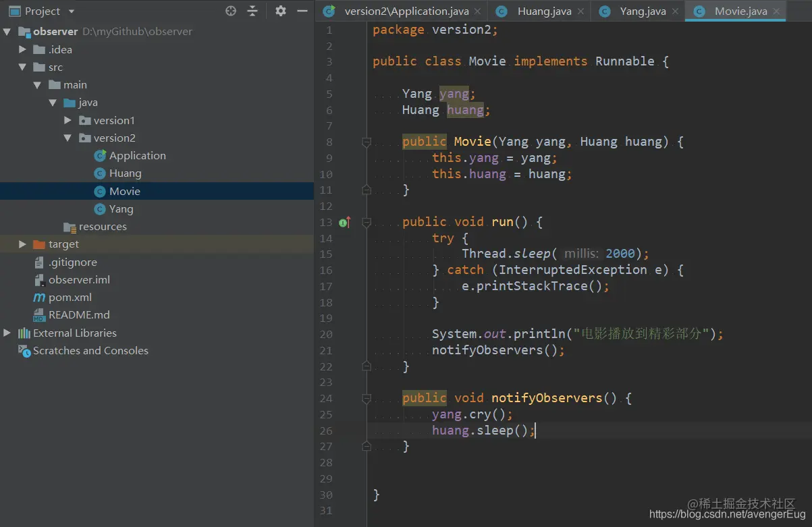Collapse the src folder
This screenshot has width=812, height=527.
click(x=22, y=67)
